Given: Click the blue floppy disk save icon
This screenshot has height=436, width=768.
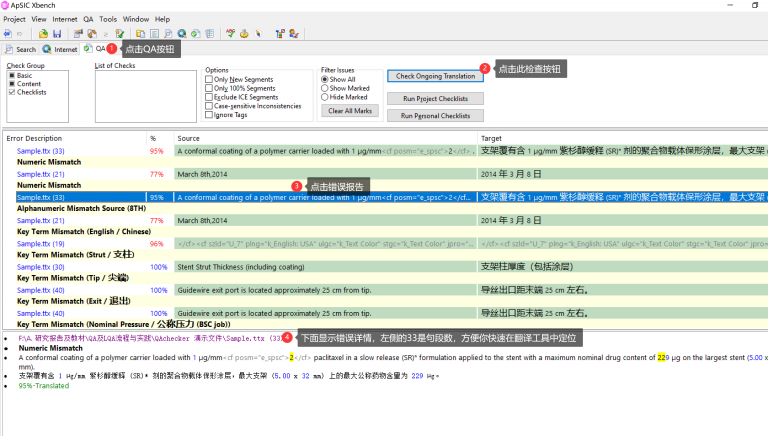Looking at the screenshot, I should 57,33.
